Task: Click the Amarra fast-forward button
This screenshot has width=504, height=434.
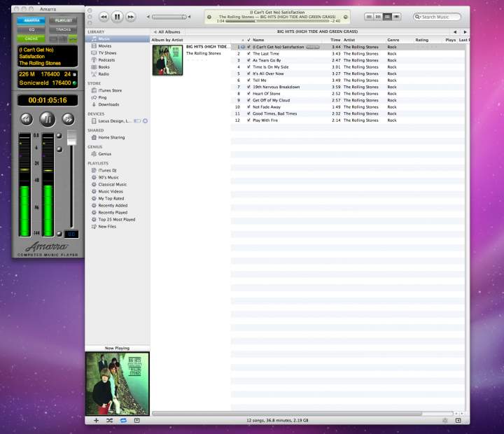Action: [68, 119]
